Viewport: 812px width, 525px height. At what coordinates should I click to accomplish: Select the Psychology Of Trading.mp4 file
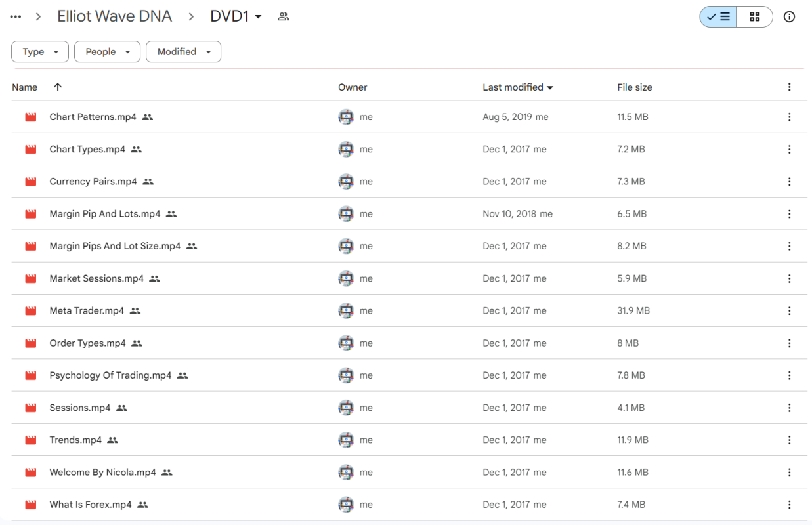[110, 375]
